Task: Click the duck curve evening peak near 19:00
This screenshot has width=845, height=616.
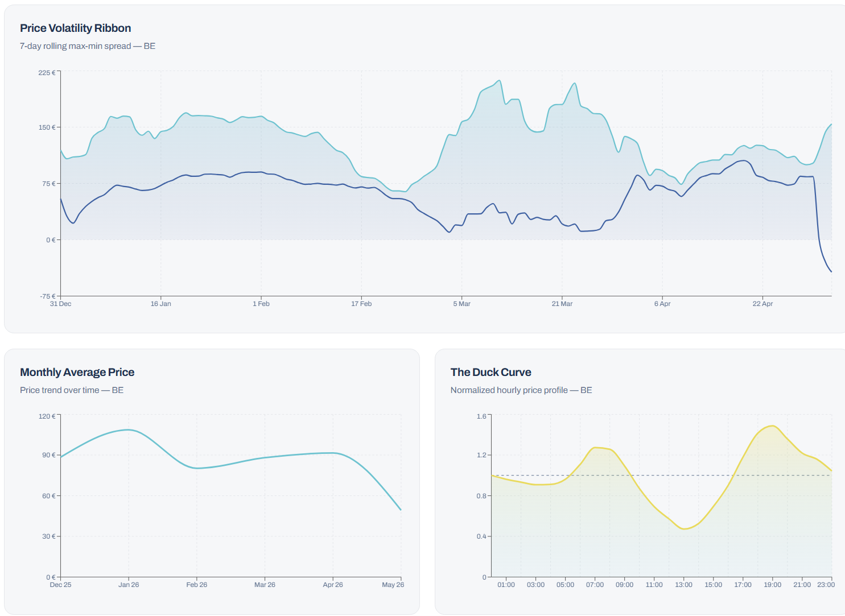Action: pos(772,425)
